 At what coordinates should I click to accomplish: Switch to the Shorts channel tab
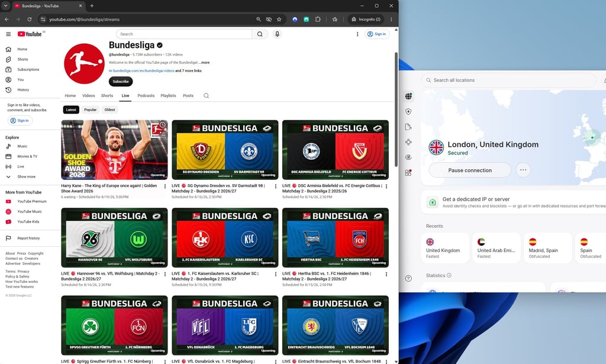click(x=107, y=95)
